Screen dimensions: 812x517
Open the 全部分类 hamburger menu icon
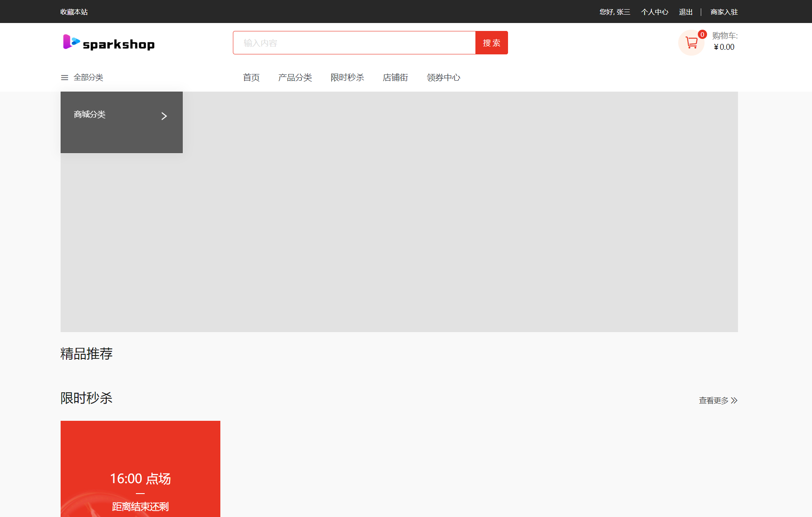tap(64, 77)
